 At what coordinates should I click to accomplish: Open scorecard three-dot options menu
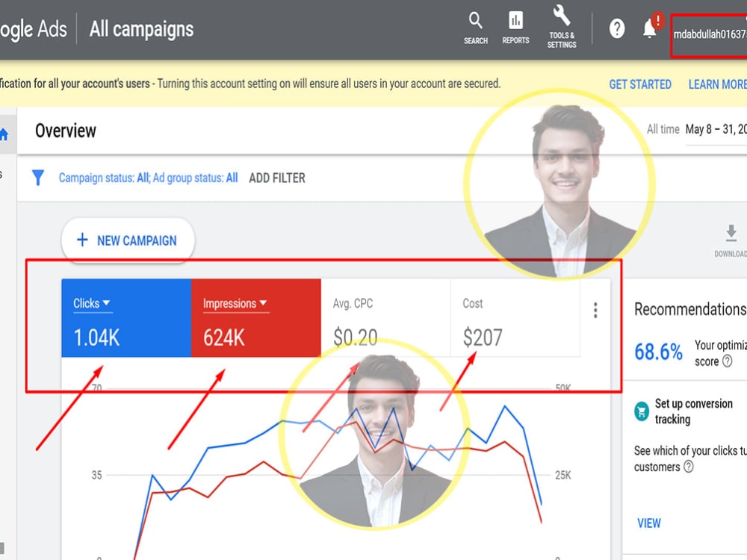pos(595,310)
